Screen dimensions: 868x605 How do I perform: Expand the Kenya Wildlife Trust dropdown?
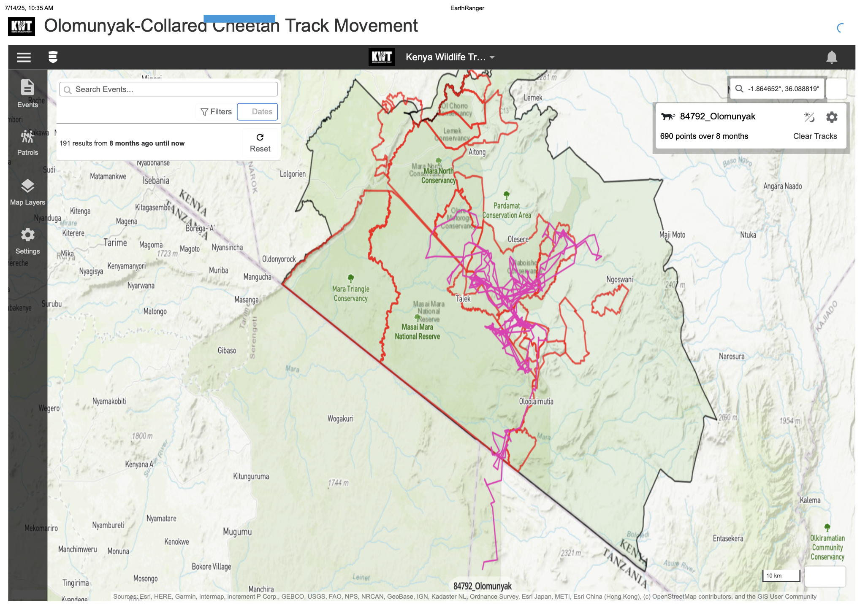(x=450, y=57)
